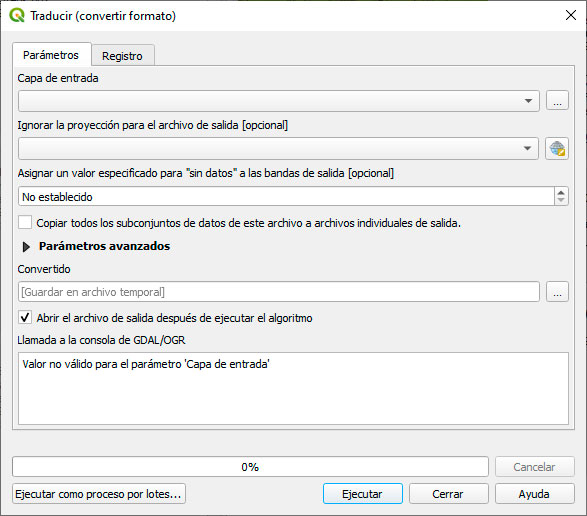Uncheck Abrir el archivo de salida checkbox

(25, 318)
